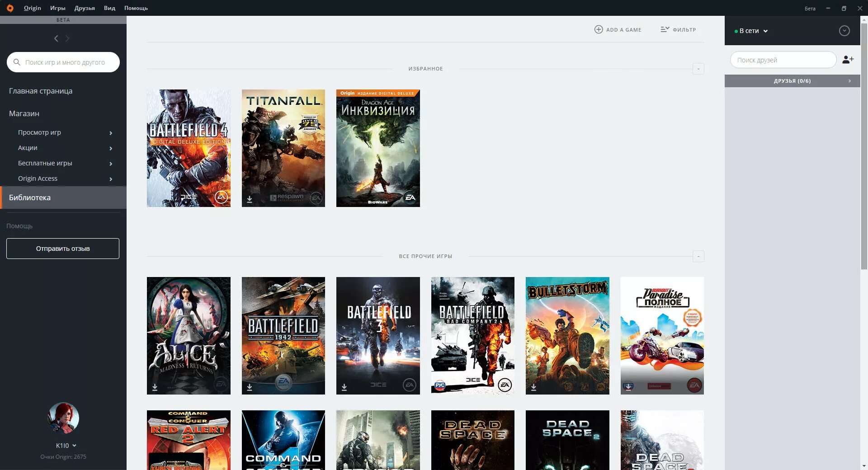Click the Add a Game plus icon
The image size is (868, 470).
[599, 29]
